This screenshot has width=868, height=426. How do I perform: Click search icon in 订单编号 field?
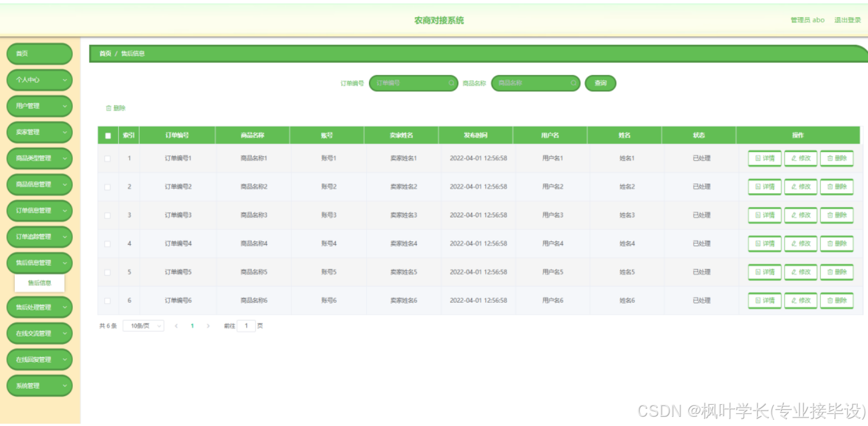click(451, 83)
